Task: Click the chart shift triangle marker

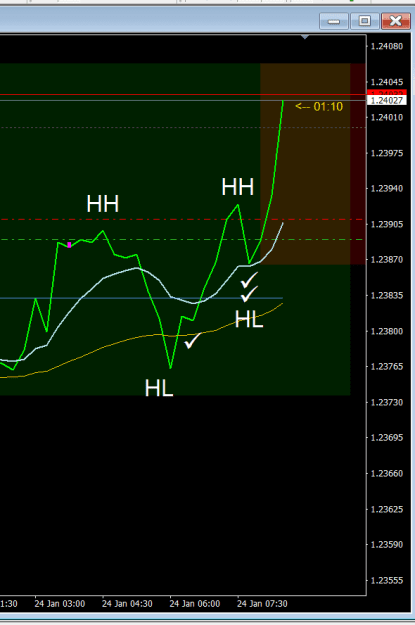Action: point(305,37)
